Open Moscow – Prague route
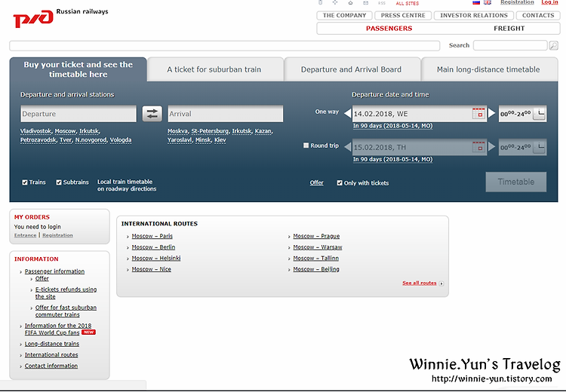The height and width of the screenshot is (392, 566). [x=316, y=236]
